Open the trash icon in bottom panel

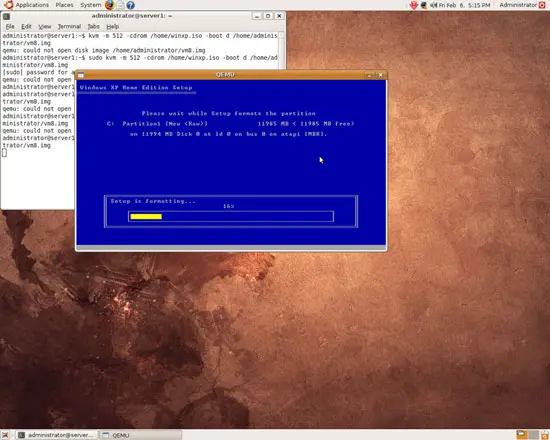pyautogui.click(x=545, y=435)
